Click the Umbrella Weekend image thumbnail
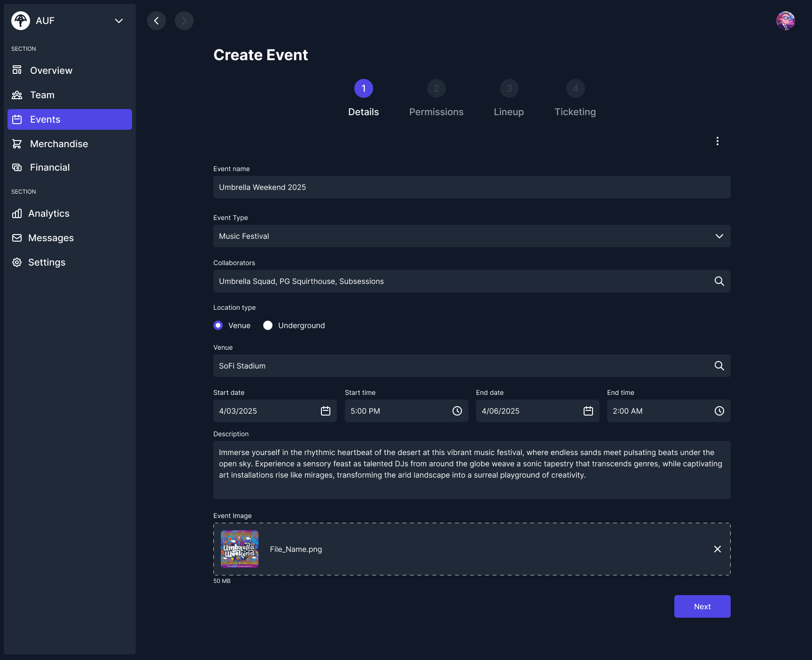 click(x=240, y=549)
